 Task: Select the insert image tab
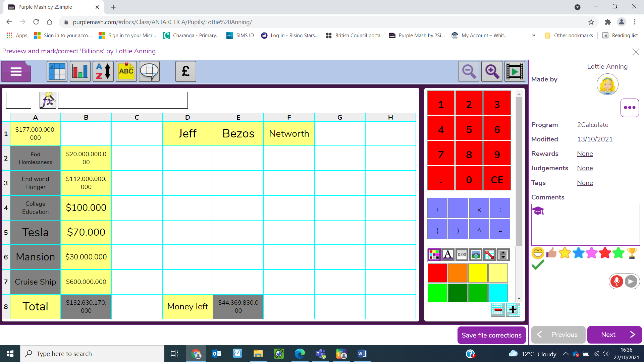(x=476, y=255)
